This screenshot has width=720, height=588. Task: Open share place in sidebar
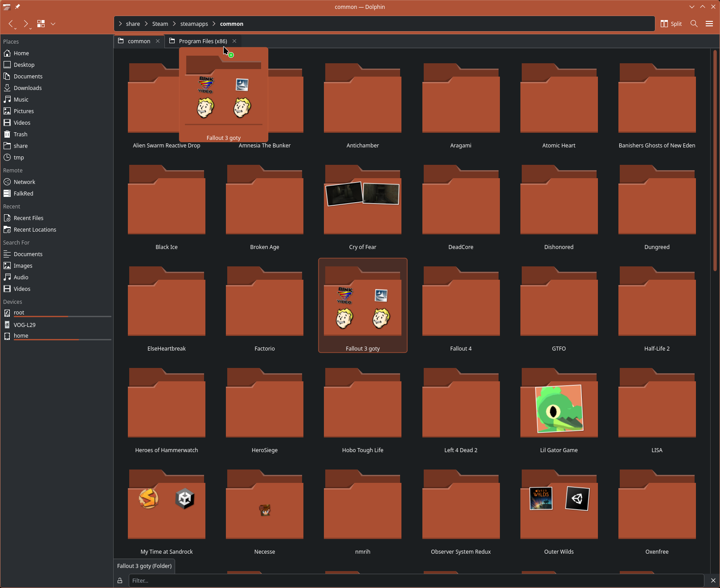tap(57, 146)
